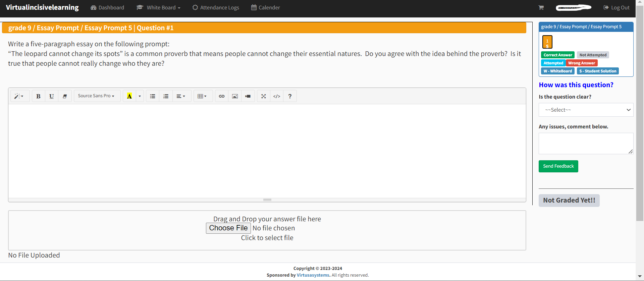Viewport: 644px width, 281px height.
Task: Open the Source Sans Pro font dropdown
Action: [97, 96]
